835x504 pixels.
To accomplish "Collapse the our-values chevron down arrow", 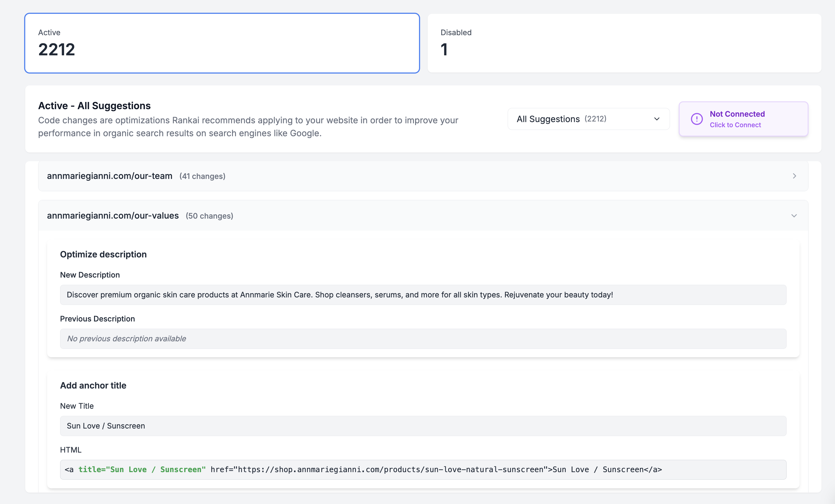I will point(794,216).
